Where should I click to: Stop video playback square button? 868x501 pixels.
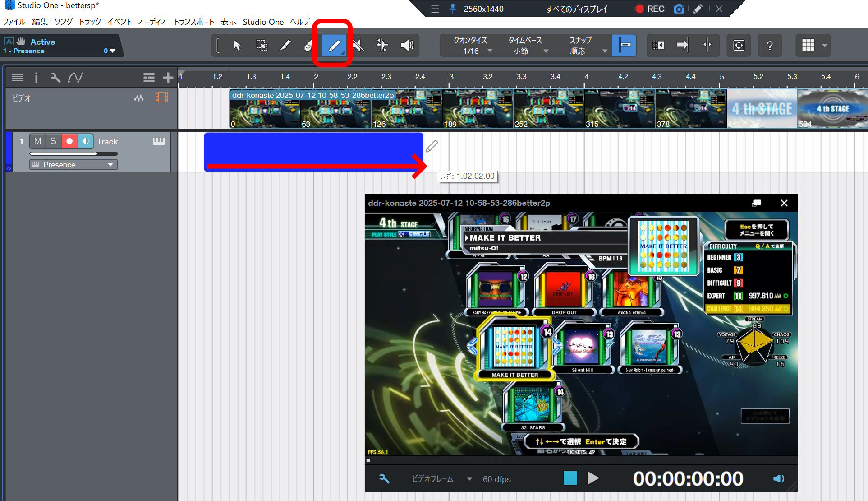tap(570, 478)
